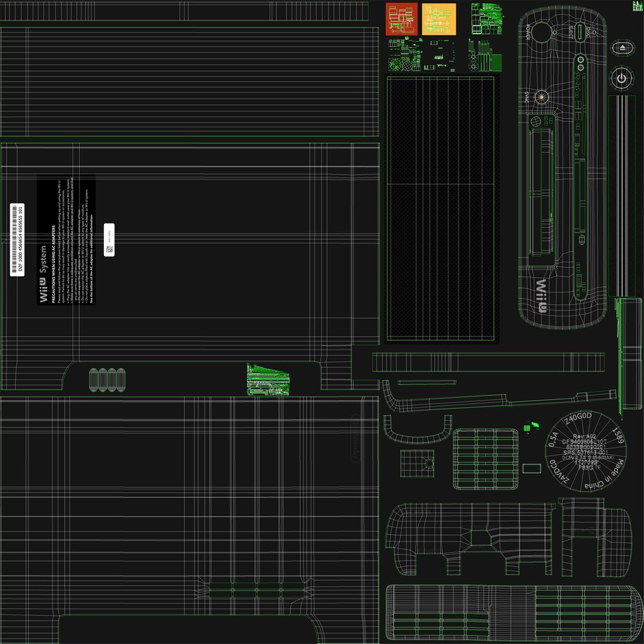The height and width of the screenshot is (644, 644).
Task: Click the fan wireframe island
Action: point(397,65)
